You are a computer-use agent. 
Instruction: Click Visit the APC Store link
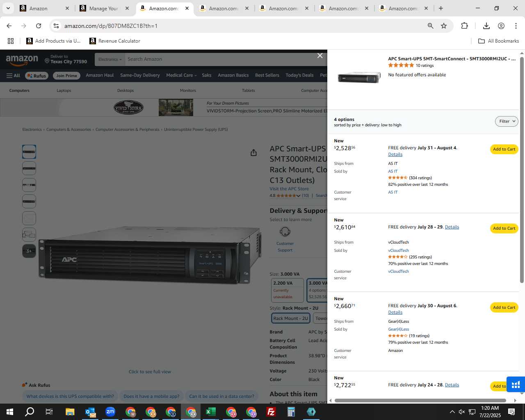[x=289, y=189]
